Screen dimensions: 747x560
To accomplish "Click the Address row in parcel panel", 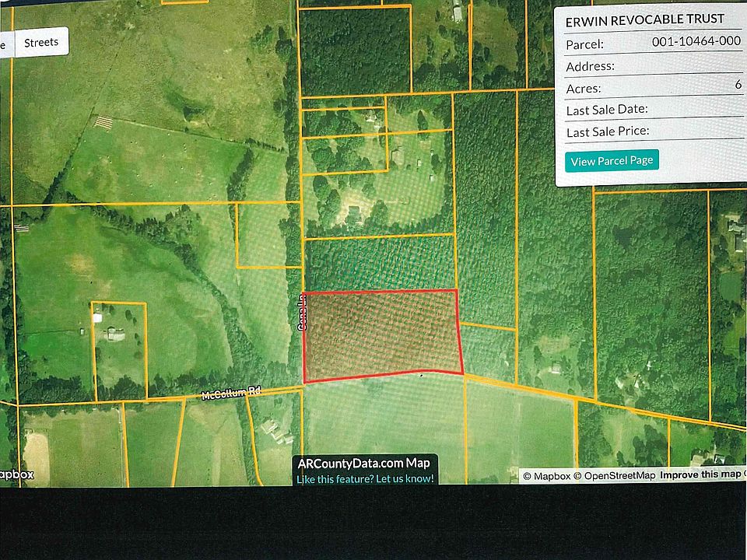I will [654, 66].
